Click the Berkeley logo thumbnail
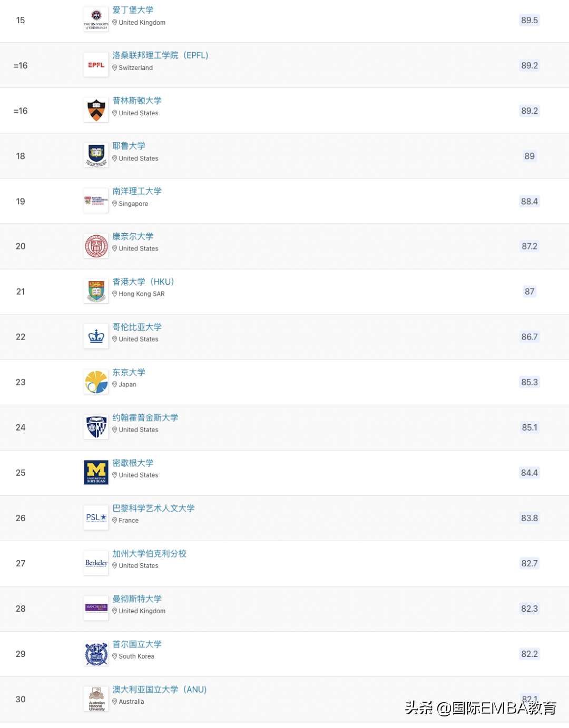This screenshot has height=728, width=569. (x=96, y=563)
